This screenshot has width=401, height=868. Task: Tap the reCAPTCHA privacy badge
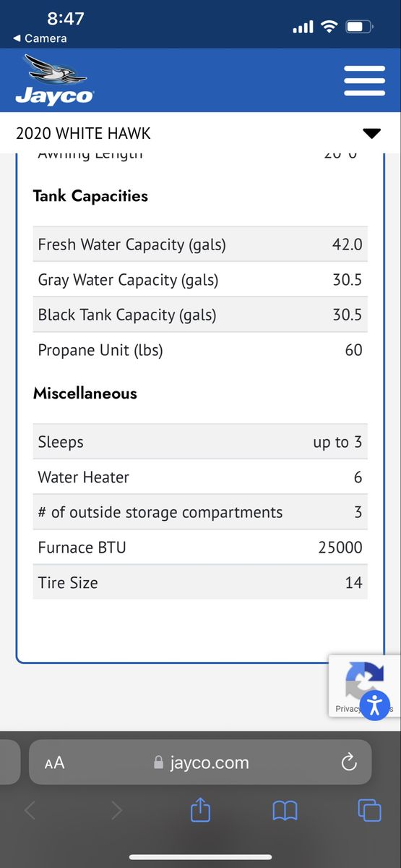[364, 686]
